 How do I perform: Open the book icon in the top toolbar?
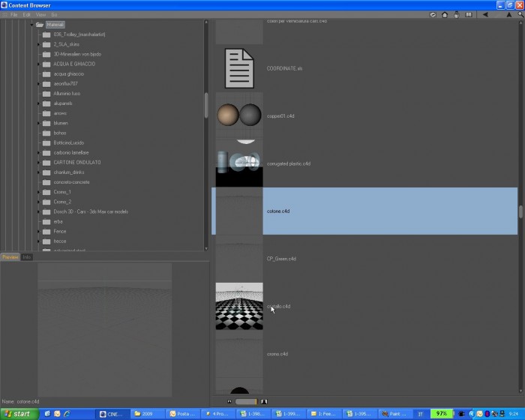coord(469,15)
